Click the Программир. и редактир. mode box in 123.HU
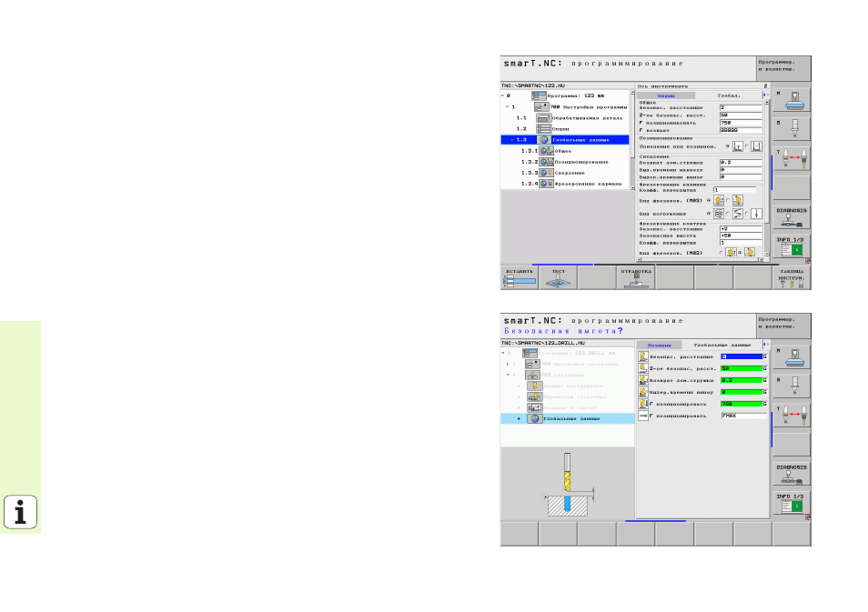 click(783, 68)
